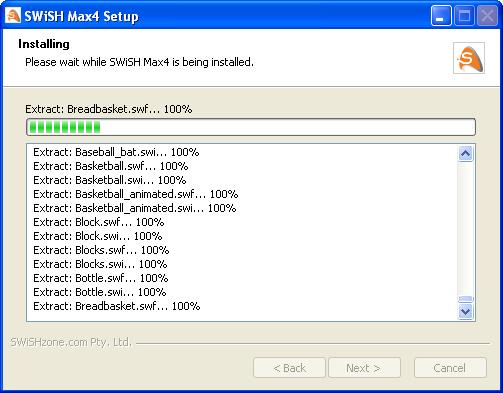The width and height of the screenshot is (503, 393).
Task: Click the greyed Next button
Action: (x=364, y=368)
